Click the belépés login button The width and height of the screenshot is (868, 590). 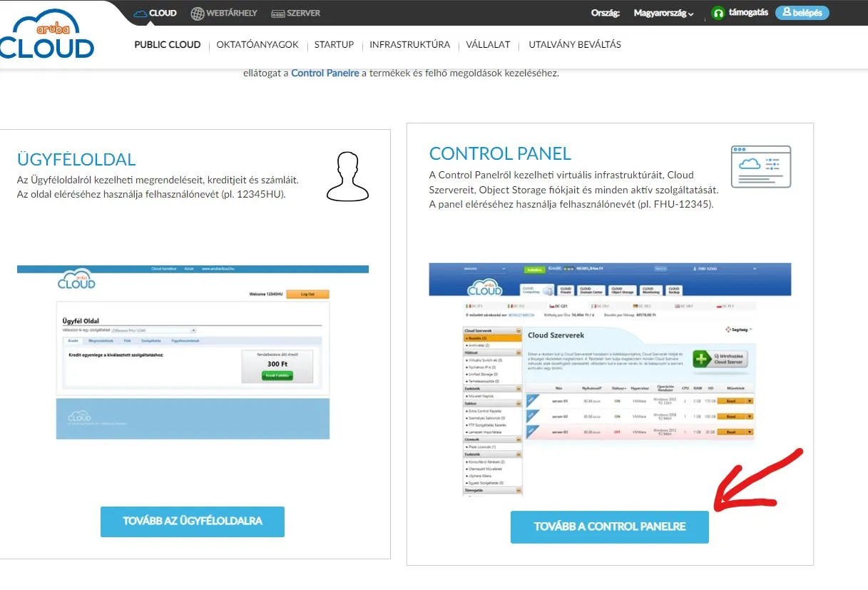(x=802, y=13)
